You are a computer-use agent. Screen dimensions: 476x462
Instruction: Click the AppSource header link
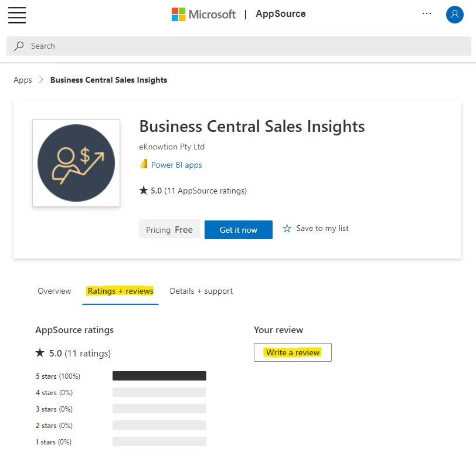[280, 13]
